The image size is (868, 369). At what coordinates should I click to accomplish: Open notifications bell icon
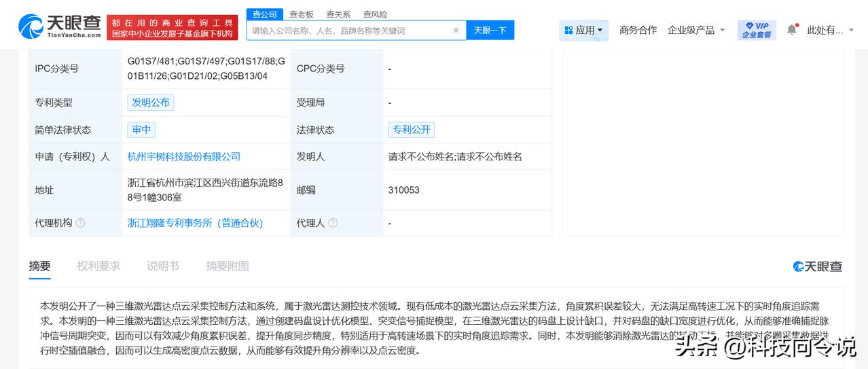coord(792,30)
